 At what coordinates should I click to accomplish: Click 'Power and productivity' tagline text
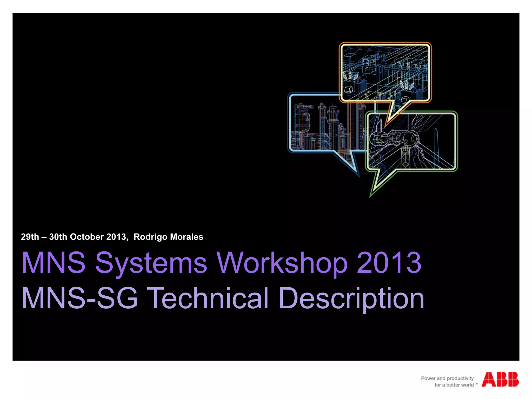coord(447,378)
